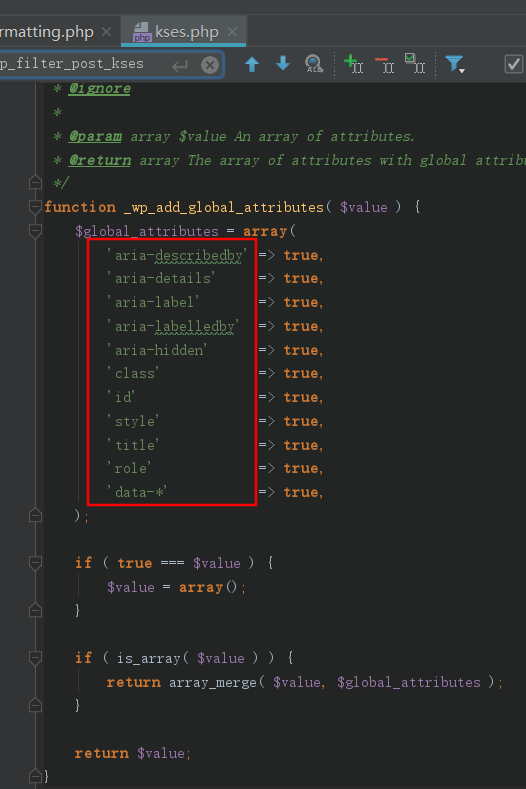The image size is (526, 789).
Task: Click the is_array function call
Action: tap(148, 658)
